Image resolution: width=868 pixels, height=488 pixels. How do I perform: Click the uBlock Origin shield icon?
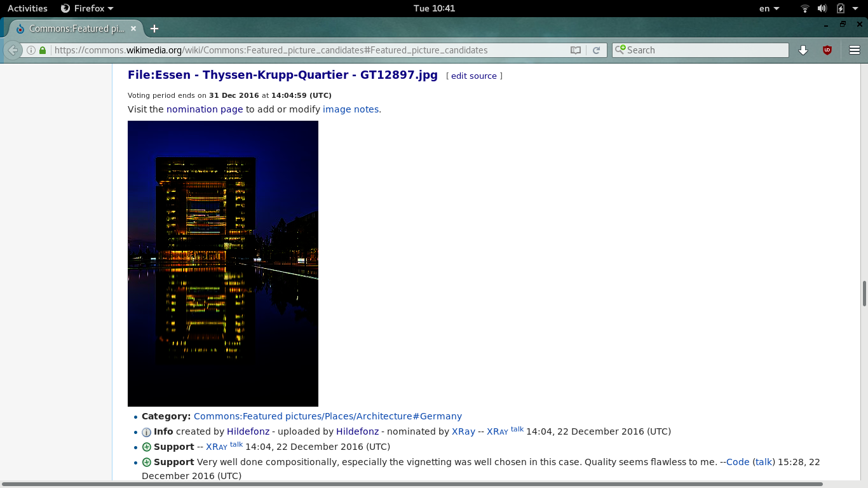coord(827,50)
